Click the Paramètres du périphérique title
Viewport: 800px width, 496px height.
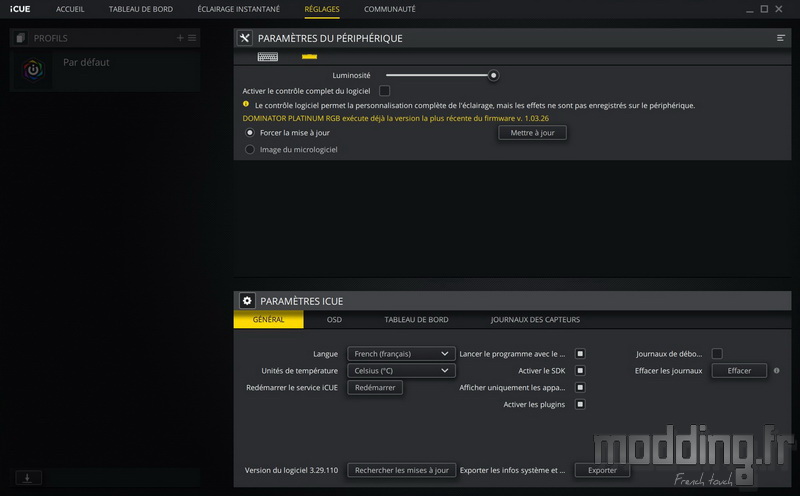coord(330,38)
